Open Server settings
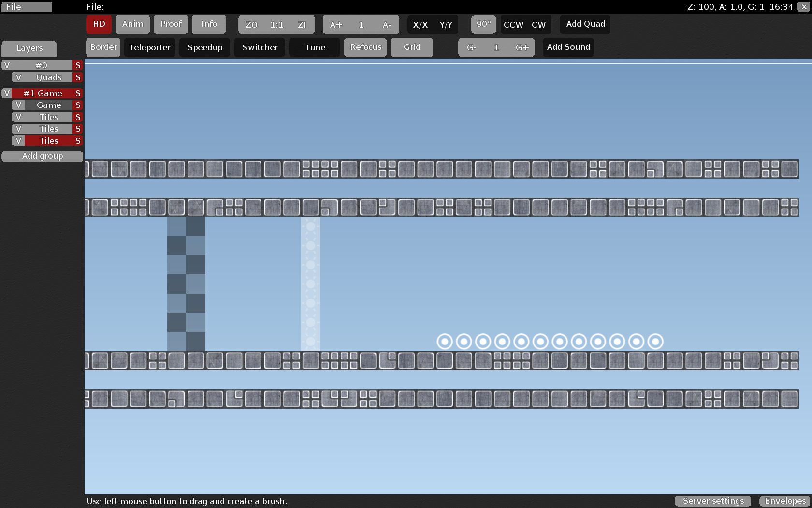Screen dimensions: 812x508 pyautogui.click(x=712, y=501)
